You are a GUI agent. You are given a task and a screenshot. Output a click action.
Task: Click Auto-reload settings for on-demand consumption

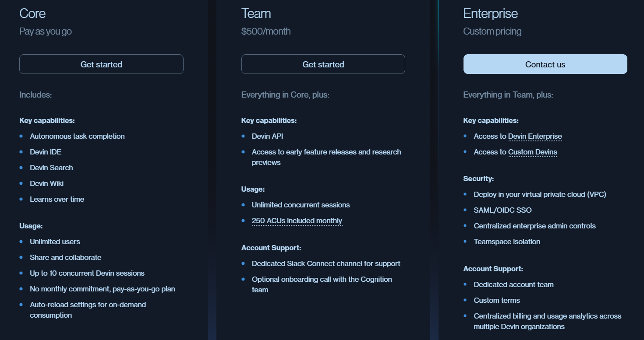coord(88,310)
